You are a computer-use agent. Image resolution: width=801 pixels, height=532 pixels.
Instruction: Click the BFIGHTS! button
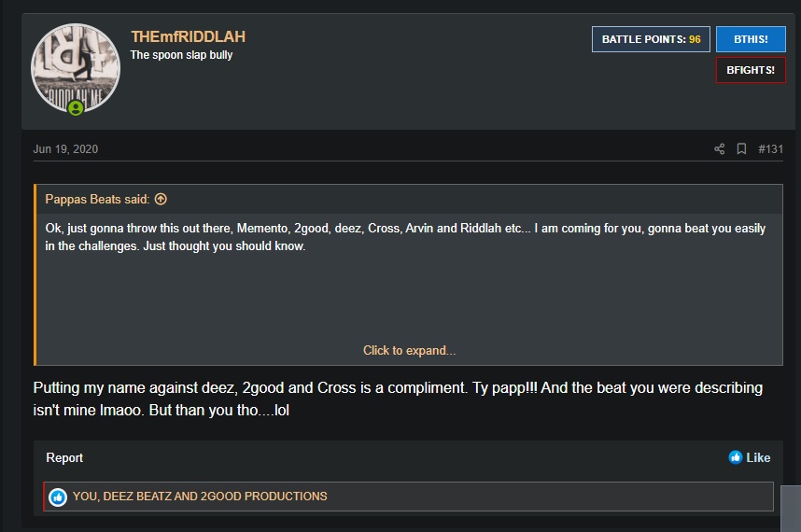point(751,70)
